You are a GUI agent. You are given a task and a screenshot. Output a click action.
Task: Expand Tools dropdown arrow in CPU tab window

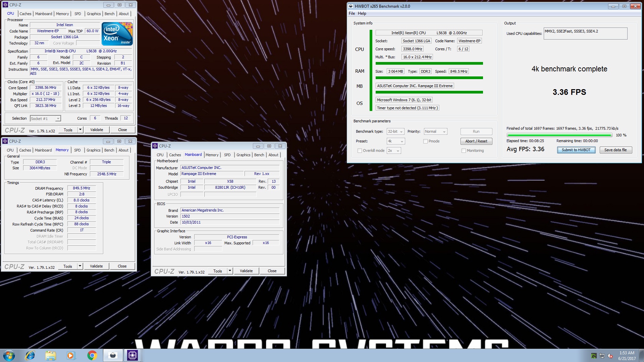(80, 130)
